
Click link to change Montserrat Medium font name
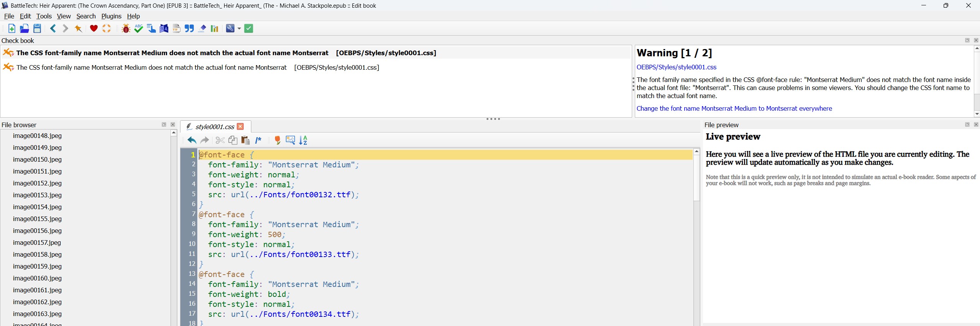pos(734,108)
